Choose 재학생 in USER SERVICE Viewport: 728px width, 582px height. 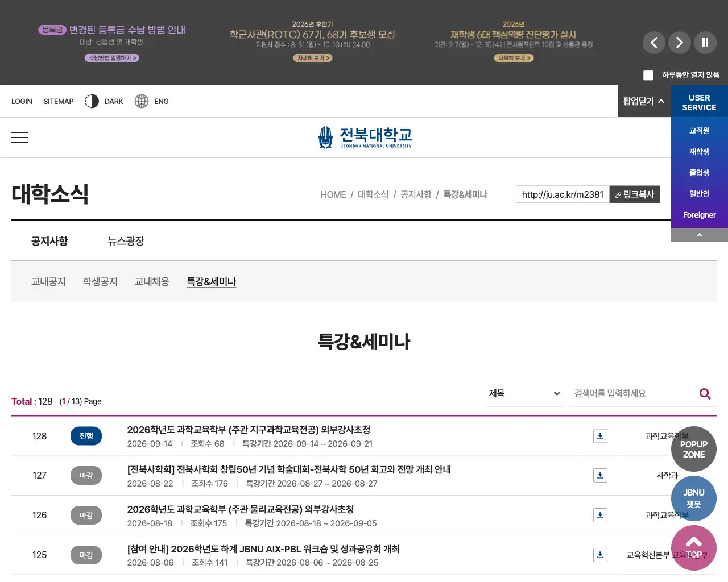(x=700, y=152)
